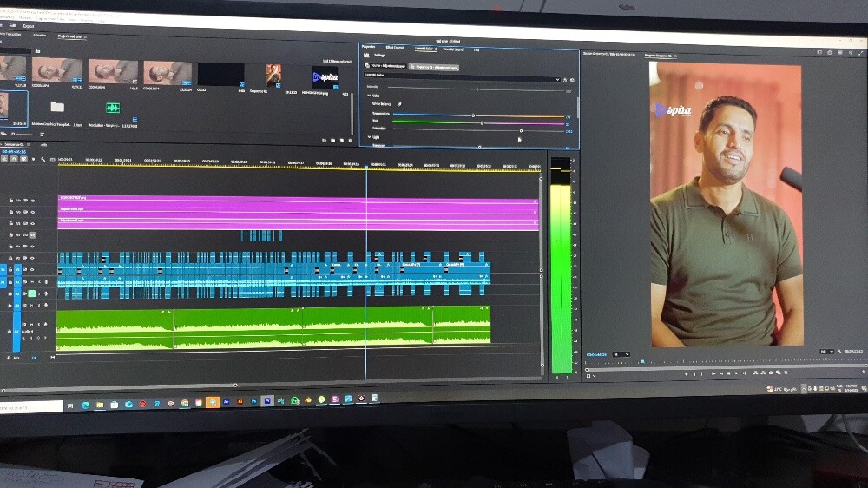
Task: Select the Motion Graphics Template folder
Action: pos(57,106)
